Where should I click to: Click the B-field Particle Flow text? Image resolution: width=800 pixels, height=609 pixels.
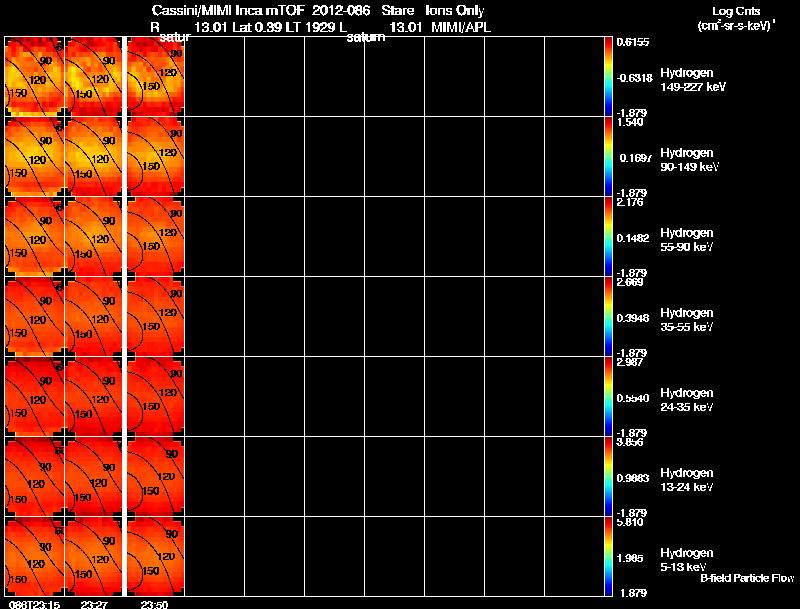747,578
